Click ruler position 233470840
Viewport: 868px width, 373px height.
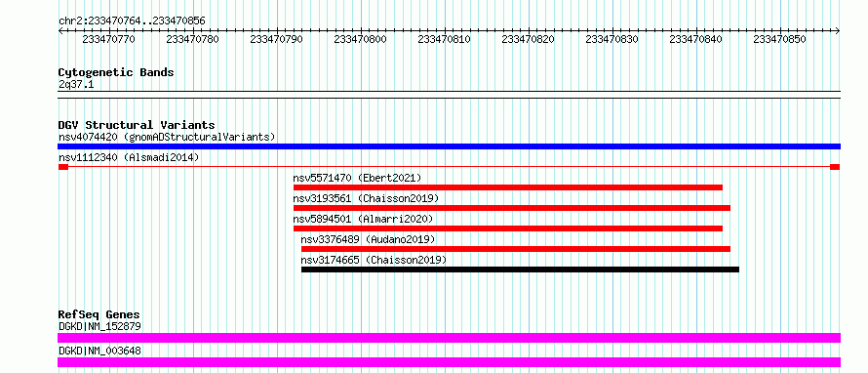[695, 39]
